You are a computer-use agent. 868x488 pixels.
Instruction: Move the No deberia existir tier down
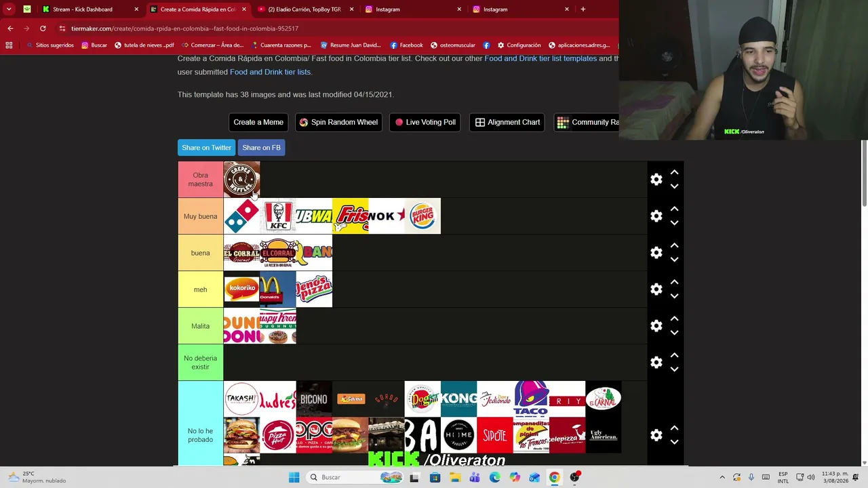674,369
